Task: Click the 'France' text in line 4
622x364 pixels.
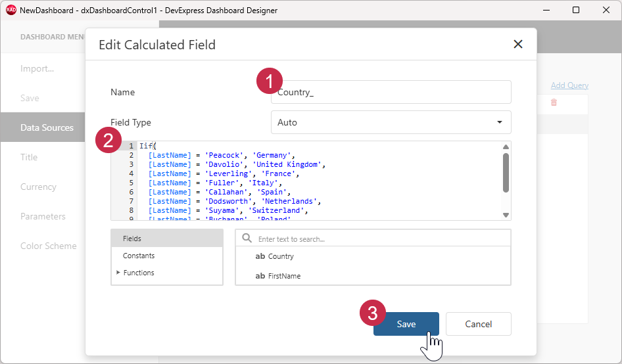Action: click(278, 173)
